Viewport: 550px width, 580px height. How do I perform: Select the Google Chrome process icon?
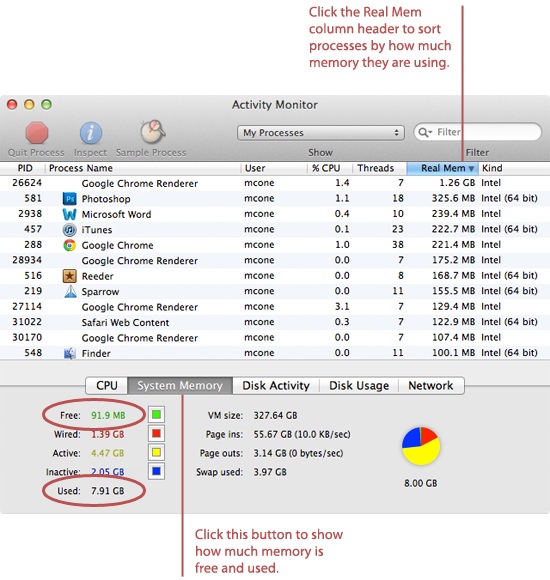point(70,245)
